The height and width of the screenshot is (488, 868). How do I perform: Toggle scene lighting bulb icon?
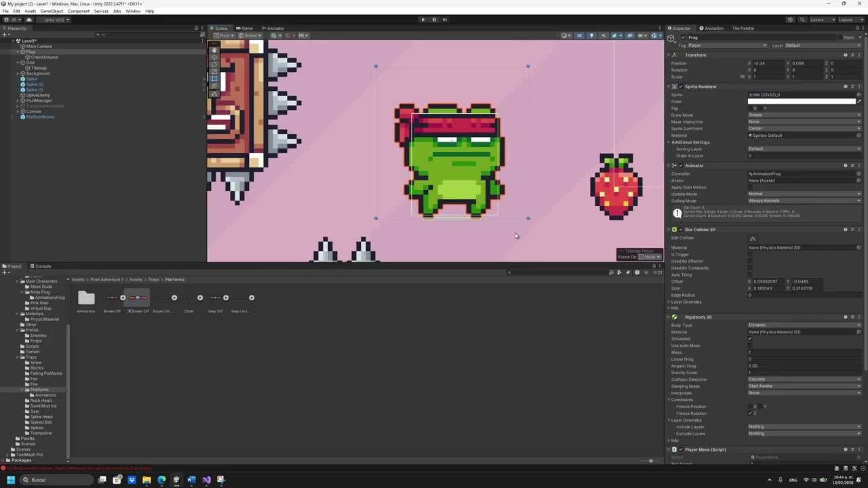click(591, 35)
